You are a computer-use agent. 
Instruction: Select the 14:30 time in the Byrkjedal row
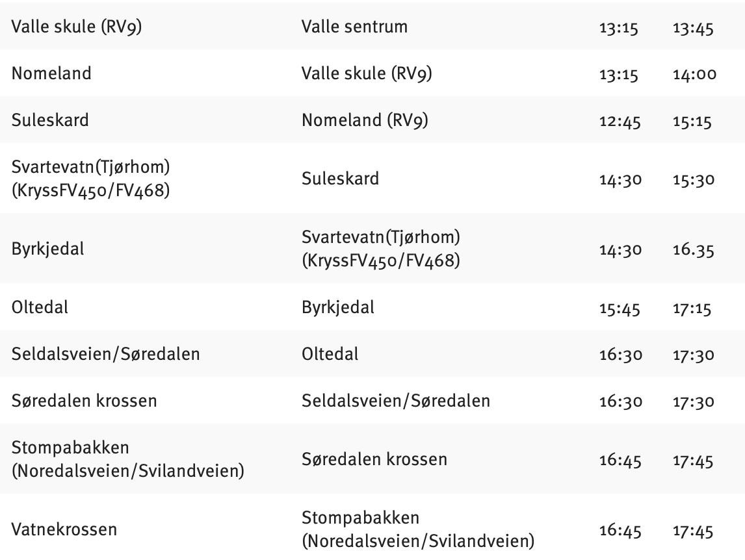(x=620, y=249)
